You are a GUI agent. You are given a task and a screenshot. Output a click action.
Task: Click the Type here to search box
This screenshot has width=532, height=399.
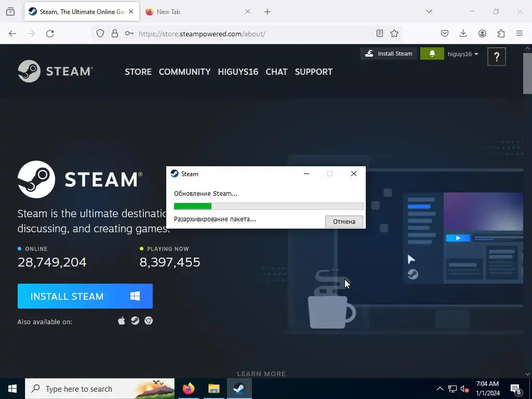(x=100, y=389)
